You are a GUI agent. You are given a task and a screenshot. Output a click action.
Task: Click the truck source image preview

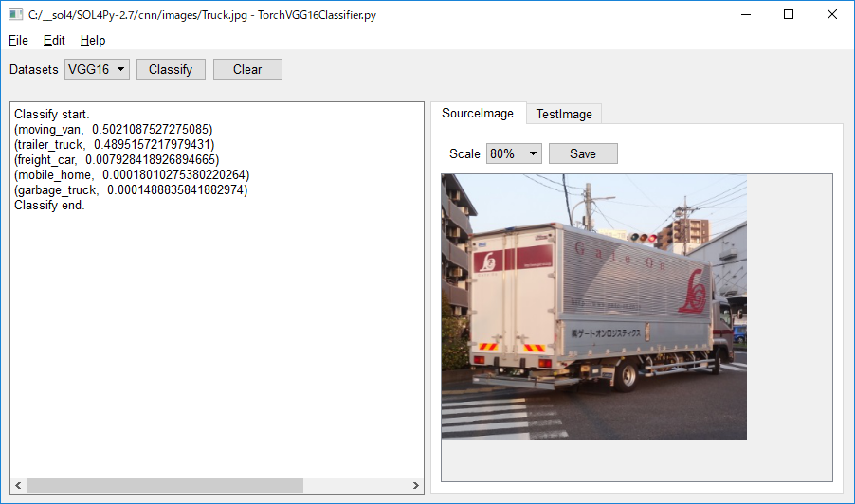[593, 307]
